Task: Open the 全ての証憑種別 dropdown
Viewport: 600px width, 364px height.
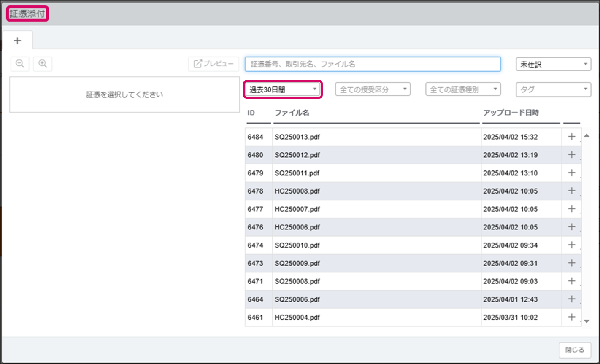Action: (463, 89)
